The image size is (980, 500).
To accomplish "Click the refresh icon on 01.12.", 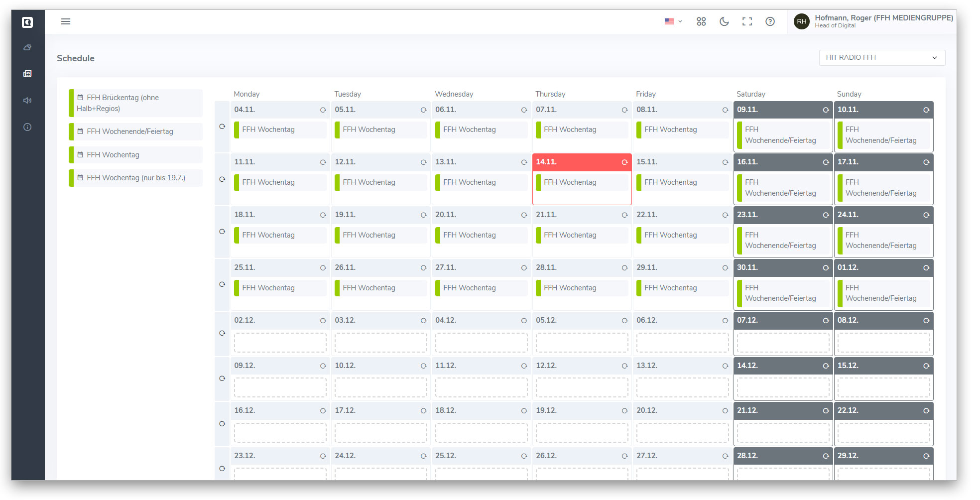I will click(927, 268).
